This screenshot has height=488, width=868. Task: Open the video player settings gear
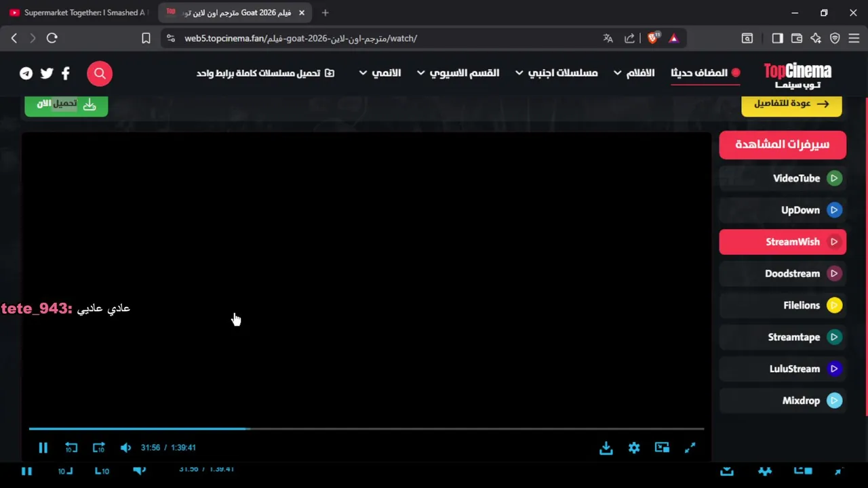634,447
